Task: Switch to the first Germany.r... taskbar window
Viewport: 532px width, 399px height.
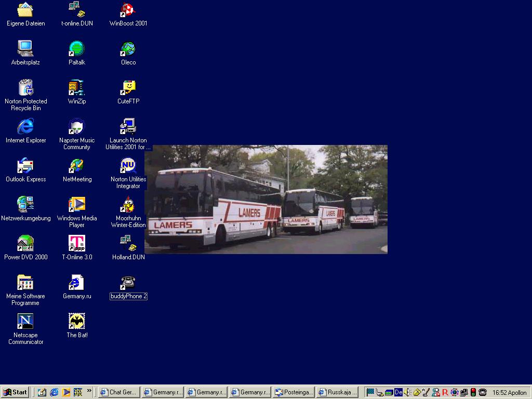Action: click(x=163, y=392)
